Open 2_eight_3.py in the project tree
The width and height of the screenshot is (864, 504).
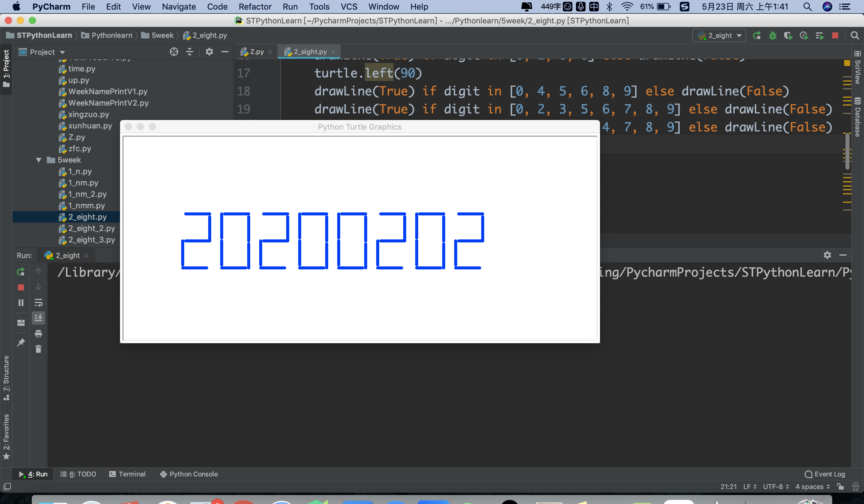[91, 240]
